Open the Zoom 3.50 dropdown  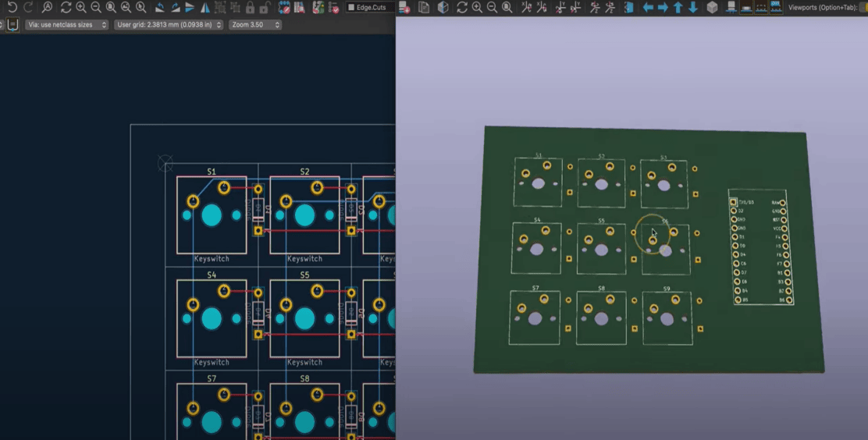tap(255, 25)
